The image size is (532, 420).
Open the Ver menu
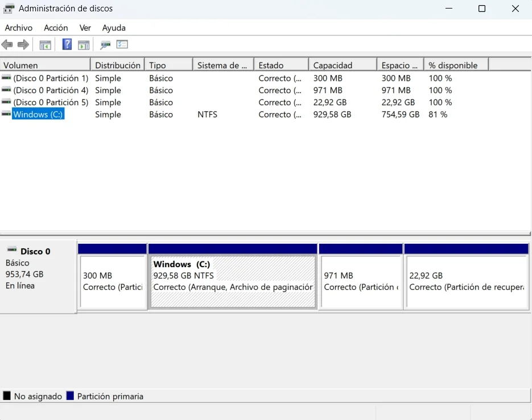[x=85, y=28]
